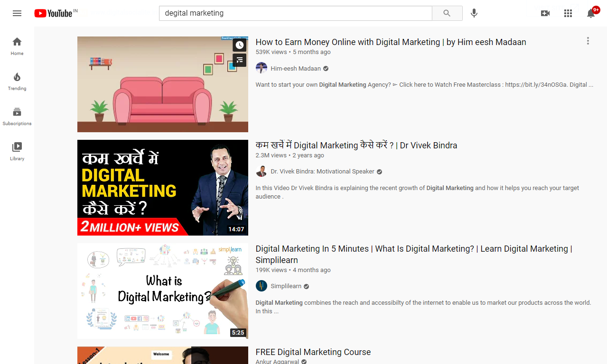Open Trending in sidebar
This screenshot has width=607, height=364.
click(x=17, y=81)
